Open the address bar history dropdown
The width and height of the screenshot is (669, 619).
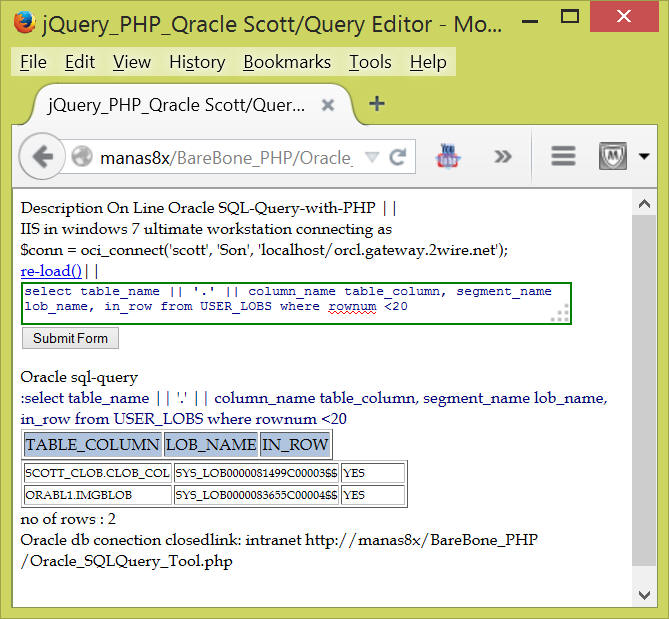(372, 157)
